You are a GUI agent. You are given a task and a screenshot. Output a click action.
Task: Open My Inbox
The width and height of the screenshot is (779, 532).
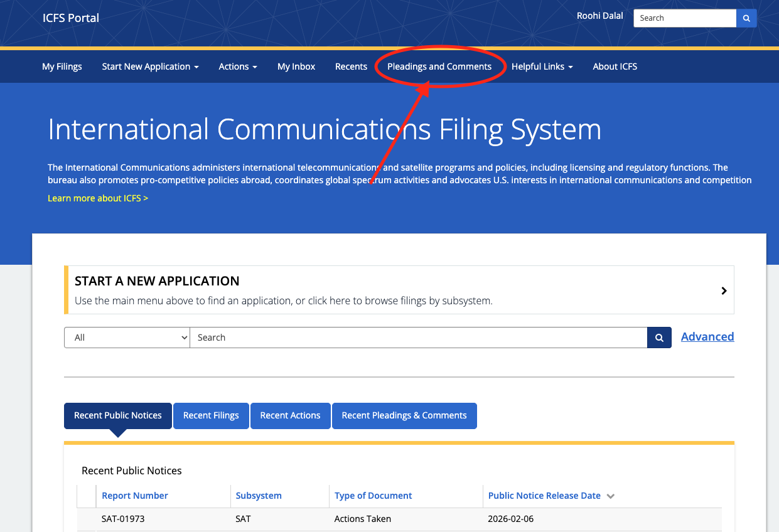[296, 66]
